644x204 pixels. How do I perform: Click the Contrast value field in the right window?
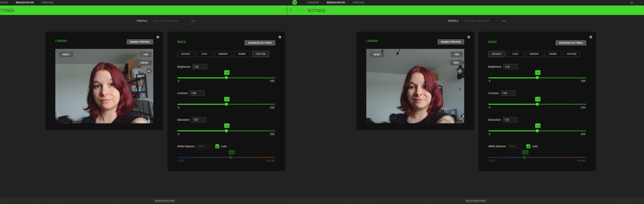coord(508,93)
